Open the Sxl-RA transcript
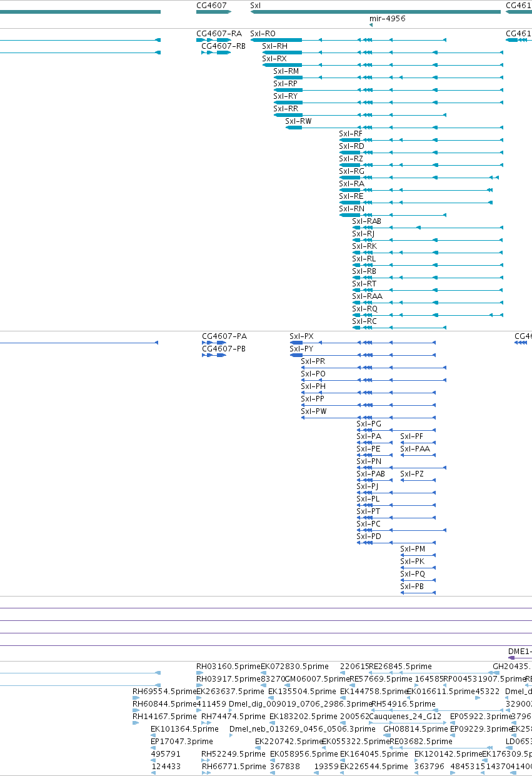This screenshot has width=532, height=776. coord(351,184)
